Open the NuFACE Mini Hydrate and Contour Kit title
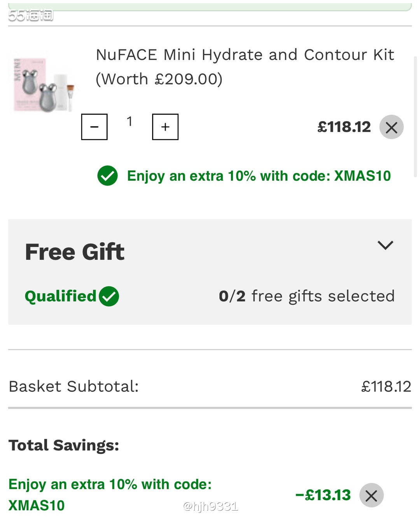Viewport: 420px width, 525px height. coord(245,66)
